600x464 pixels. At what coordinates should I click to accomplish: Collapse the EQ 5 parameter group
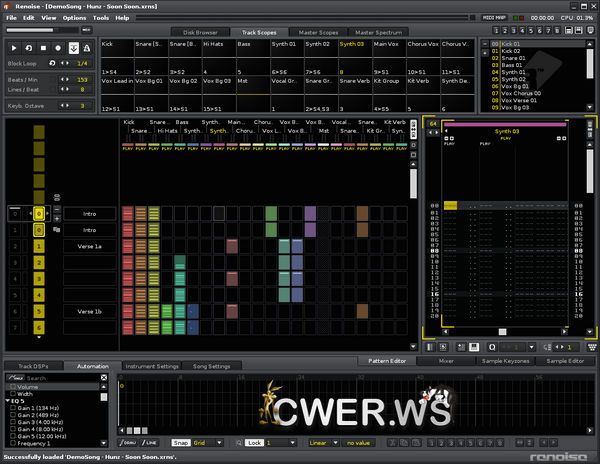click(8, 401)
